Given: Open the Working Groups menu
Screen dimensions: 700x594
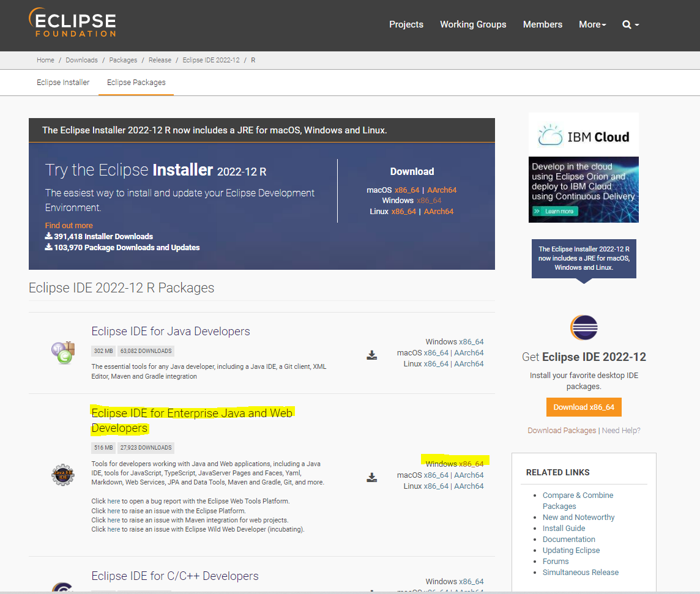Looking at the screenshot, I should coord(473,24).
